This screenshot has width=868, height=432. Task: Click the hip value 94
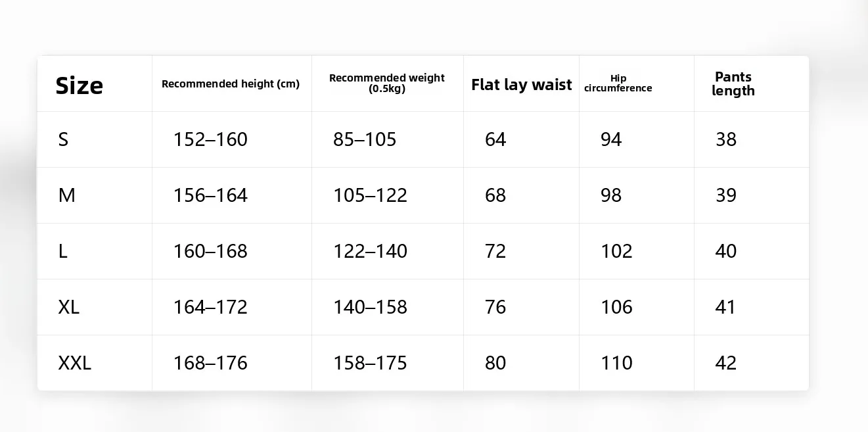pyautogui.click(x=611, y=139)
